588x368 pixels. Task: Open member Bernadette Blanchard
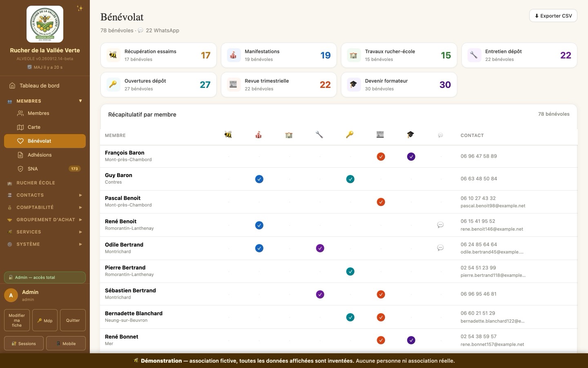(134, 313)
